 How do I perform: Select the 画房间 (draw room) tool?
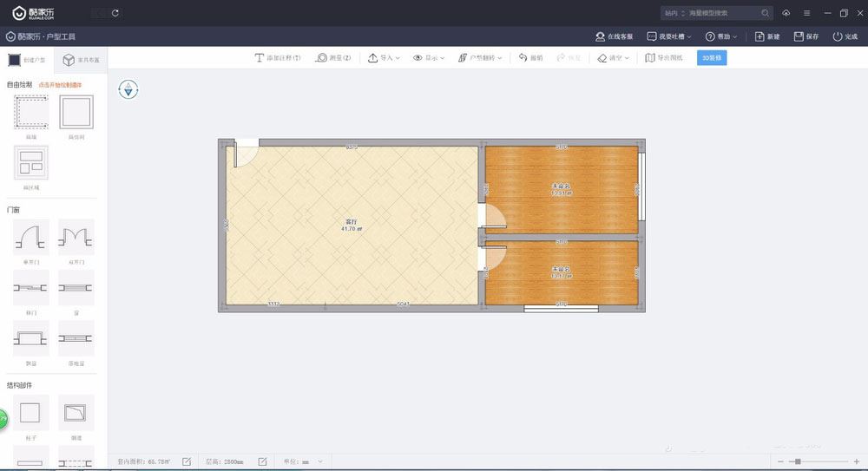click(76, 113)
